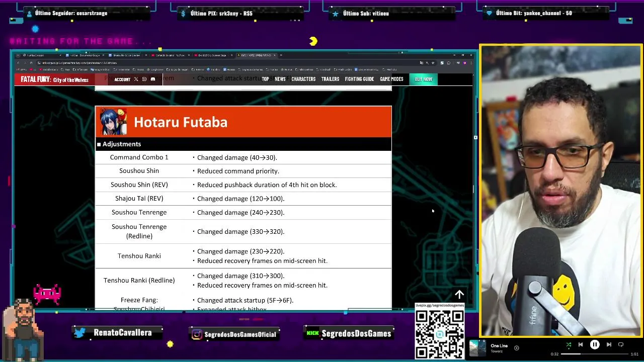Image resolution: width=644 pixels, height=362 pixels.
Task: Click the scroll-to-top arrow button
Action: [459, 295]
